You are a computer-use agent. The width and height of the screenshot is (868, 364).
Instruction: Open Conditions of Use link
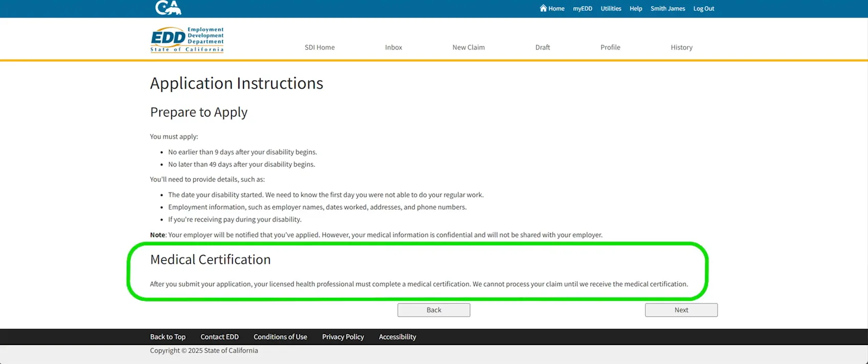click(x=280, y=337)
